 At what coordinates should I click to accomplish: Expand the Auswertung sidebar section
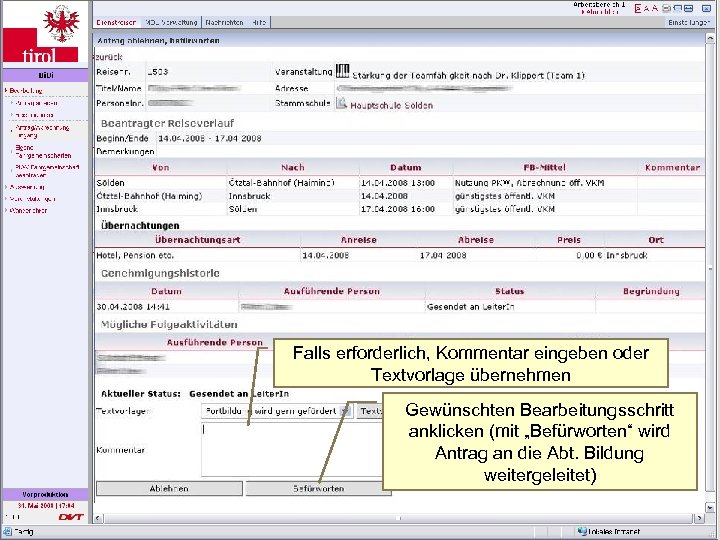27,187
